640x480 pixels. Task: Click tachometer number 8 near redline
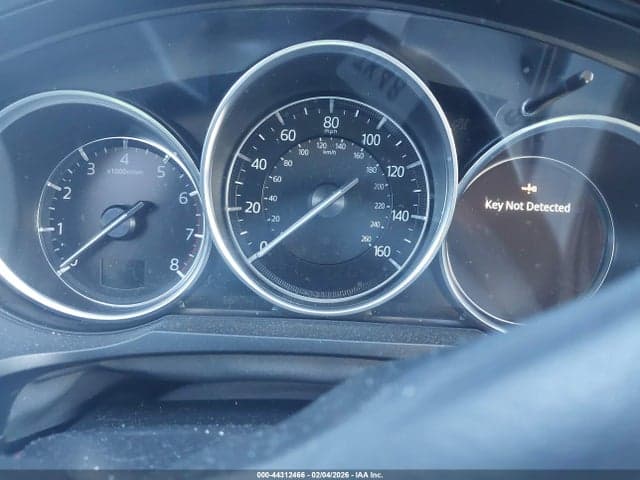click(x=174, y=265)
